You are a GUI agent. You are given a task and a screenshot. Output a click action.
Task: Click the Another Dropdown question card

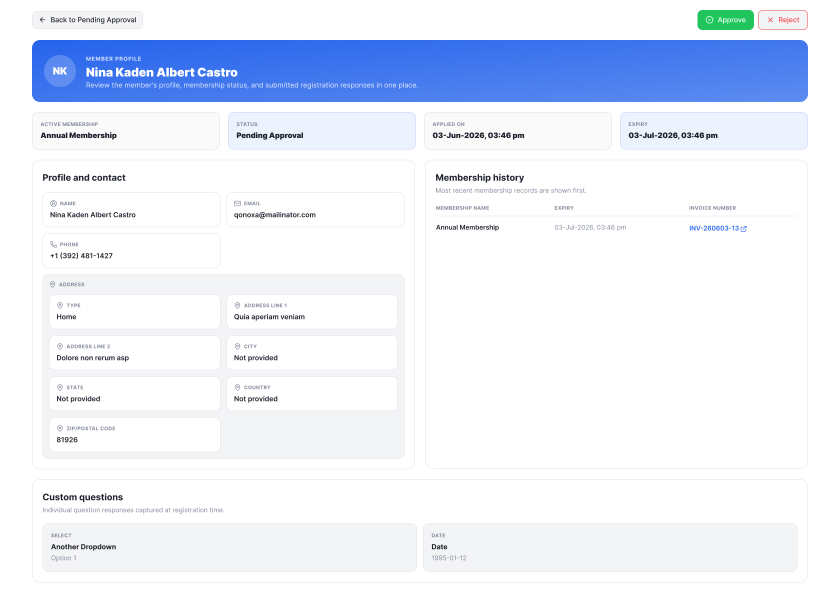click(x=229, y=547)
